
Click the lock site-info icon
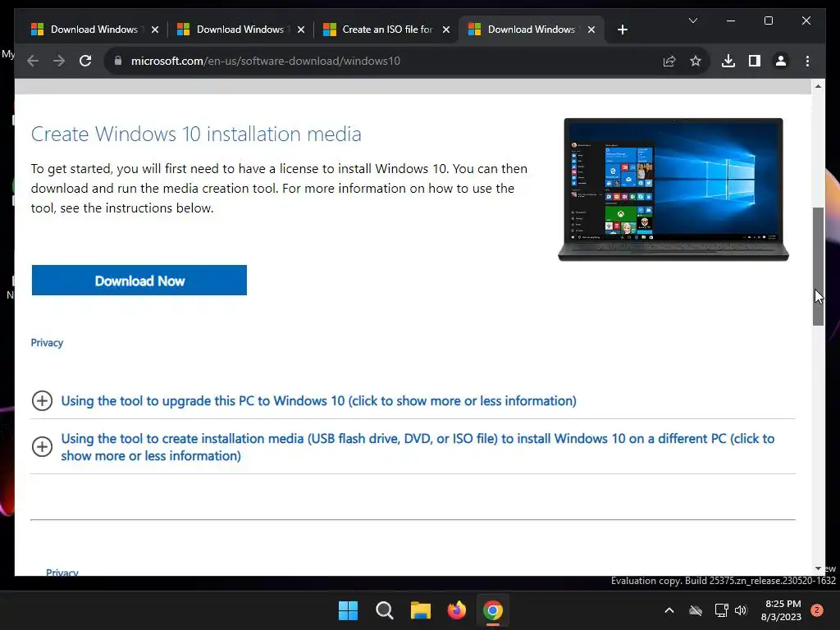click(x=118, y=61)
